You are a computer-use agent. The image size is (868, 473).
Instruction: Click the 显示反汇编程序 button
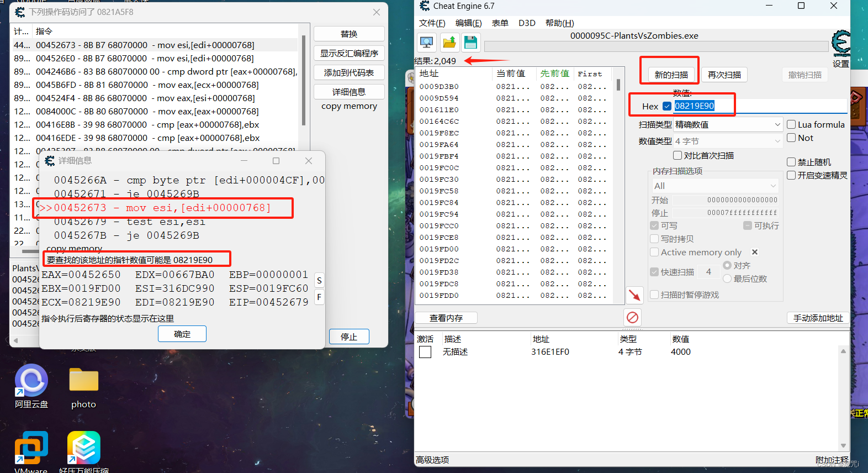click(x=349, y=53)
